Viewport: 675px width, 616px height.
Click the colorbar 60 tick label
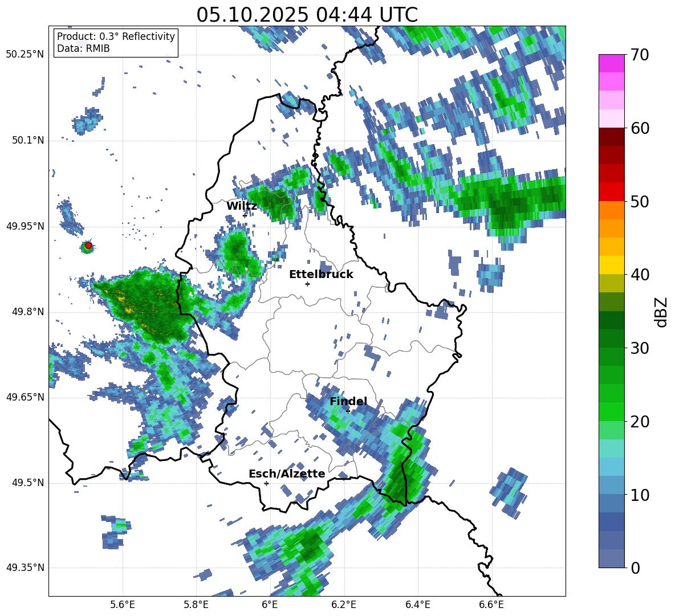(640, 128)
